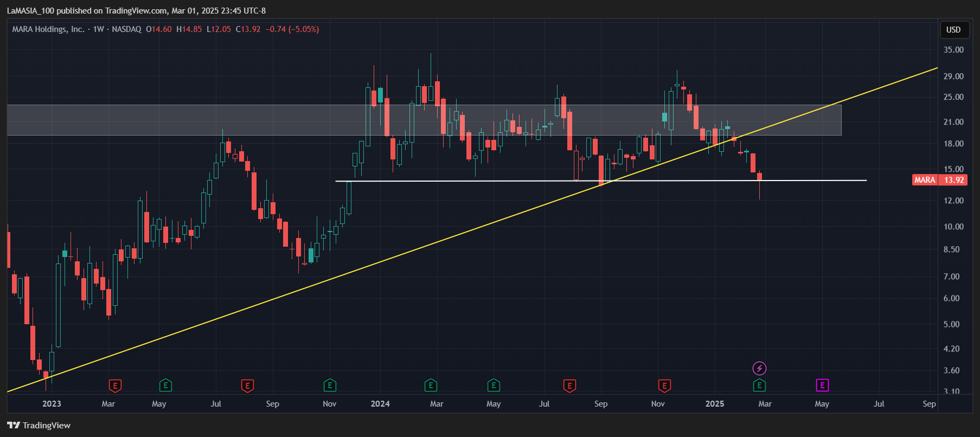Click the MARA Holdings, Inc. symbol title
This screenshot has width=980, height=437.
pyautogui.click(x=48, y=29)
